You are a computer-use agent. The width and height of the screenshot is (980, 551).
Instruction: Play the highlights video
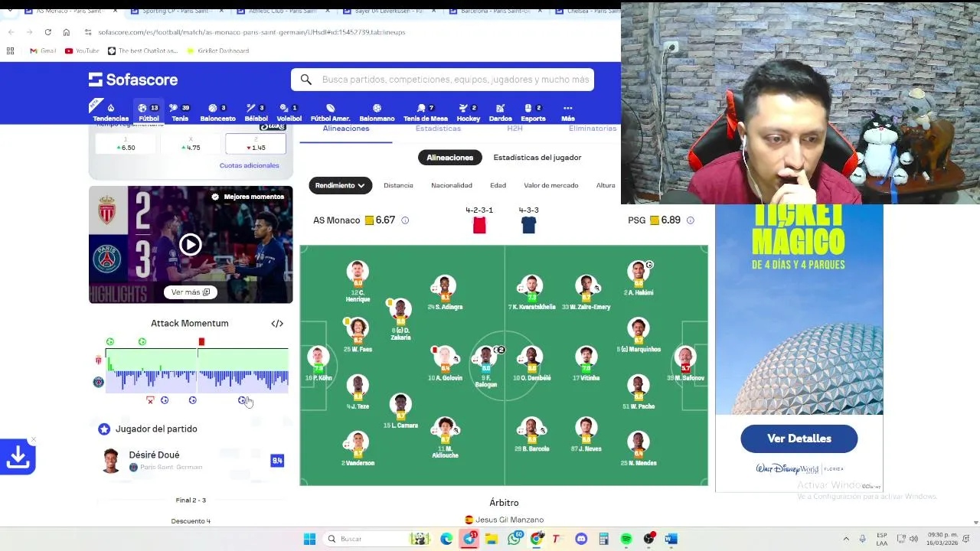190,245
